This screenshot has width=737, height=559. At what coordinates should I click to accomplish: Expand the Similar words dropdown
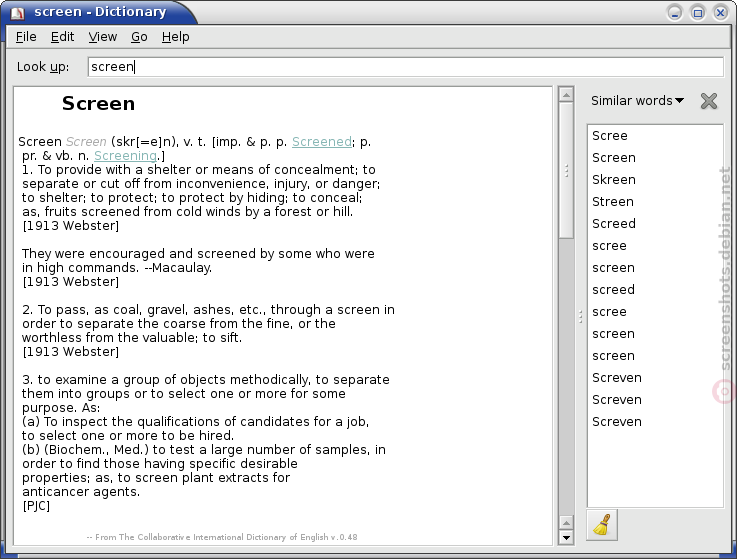tap(637, 101)
